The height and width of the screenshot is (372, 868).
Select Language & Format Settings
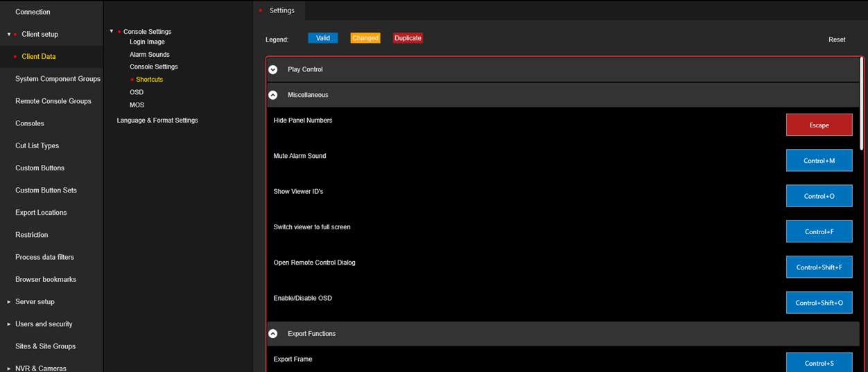coord(157,121)
